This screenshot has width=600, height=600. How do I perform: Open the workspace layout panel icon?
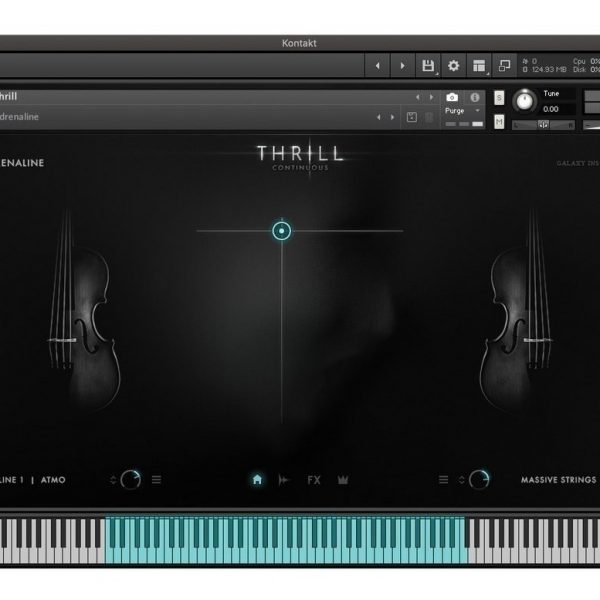479,66
